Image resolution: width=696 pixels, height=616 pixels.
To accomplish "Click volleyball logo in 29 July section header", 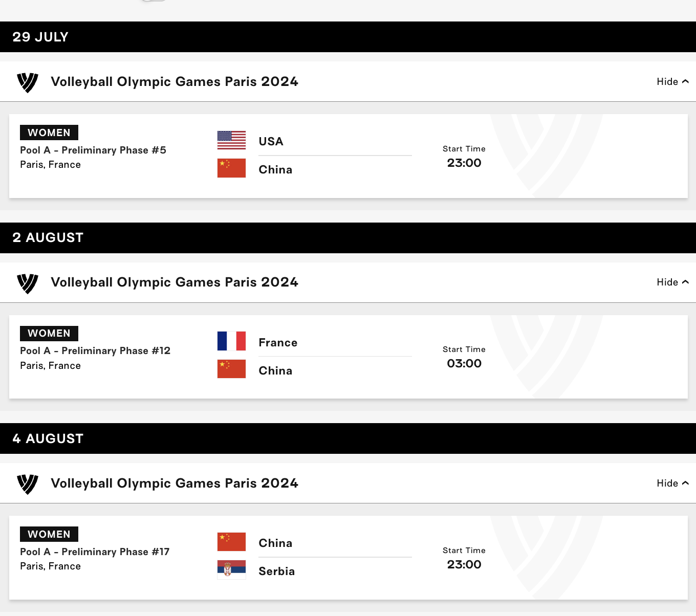I will pyautogui.click(x=28, y=82).
